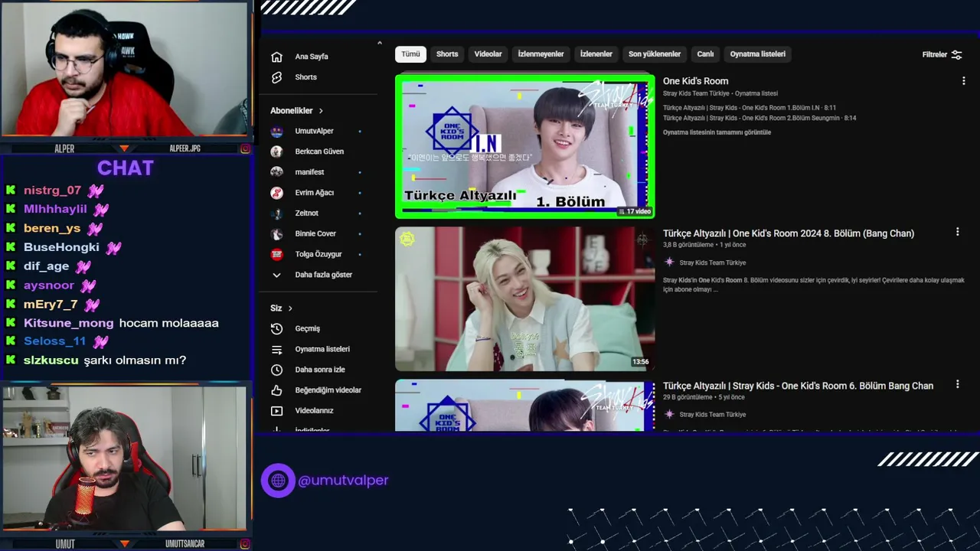Open Beğendiğim videolar thumbs-up icon
Viewport: 980px width, 551px height.
click(276, 390)
